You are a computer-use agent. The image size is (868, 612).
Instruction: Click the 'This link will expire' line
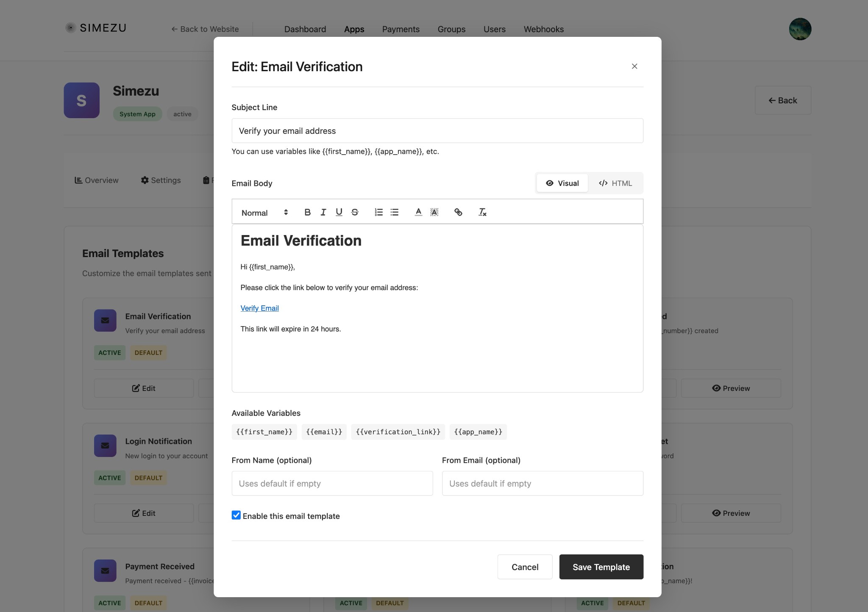pos(290,329)
